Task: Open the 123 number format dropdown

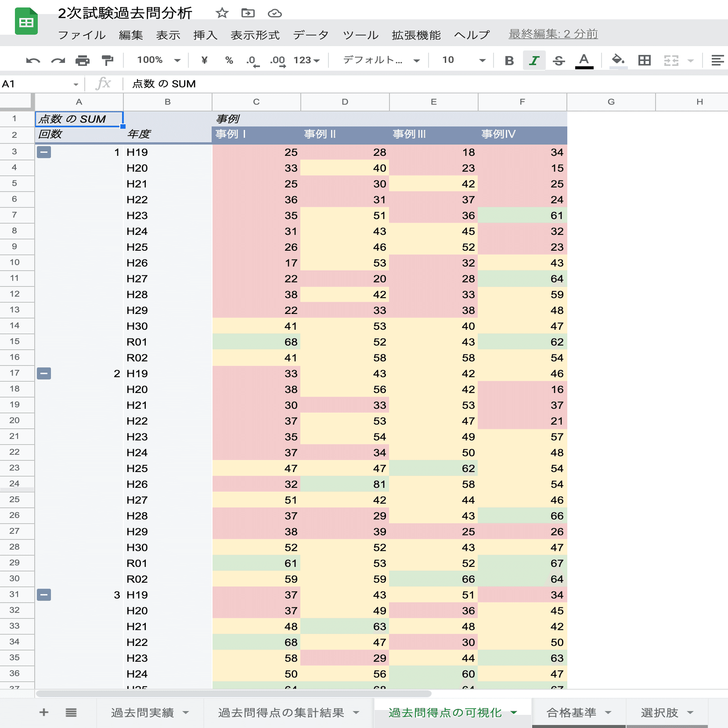Action: 306,60
